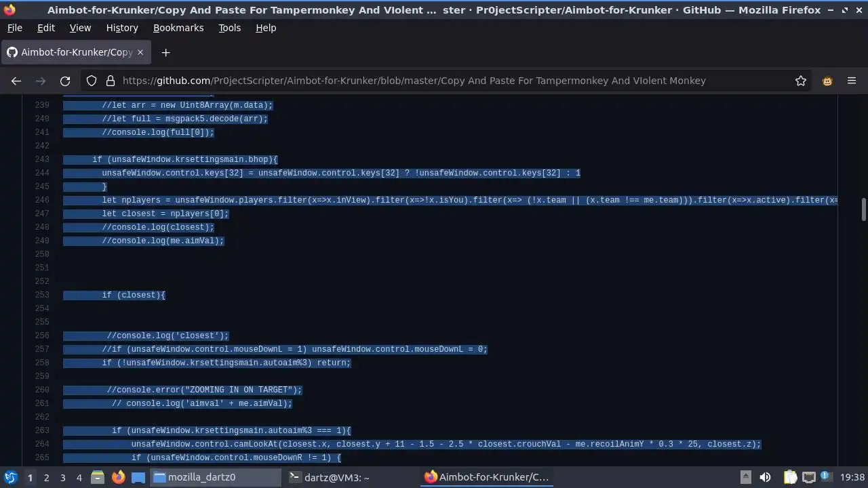The width and height of the screenshot is (868, 488).
Task: Select the Aimbot-for-Krunker taskbar window button
Action: (487, 477)
